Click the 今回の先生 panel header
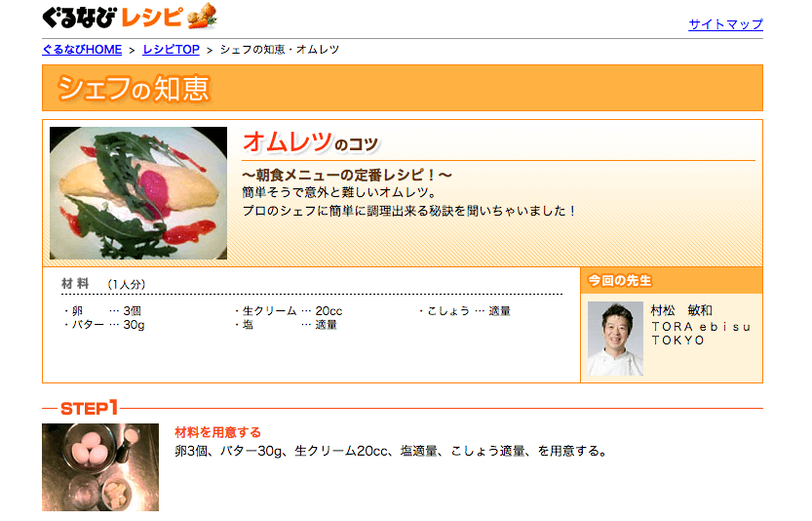 click(x=672, y=280)
